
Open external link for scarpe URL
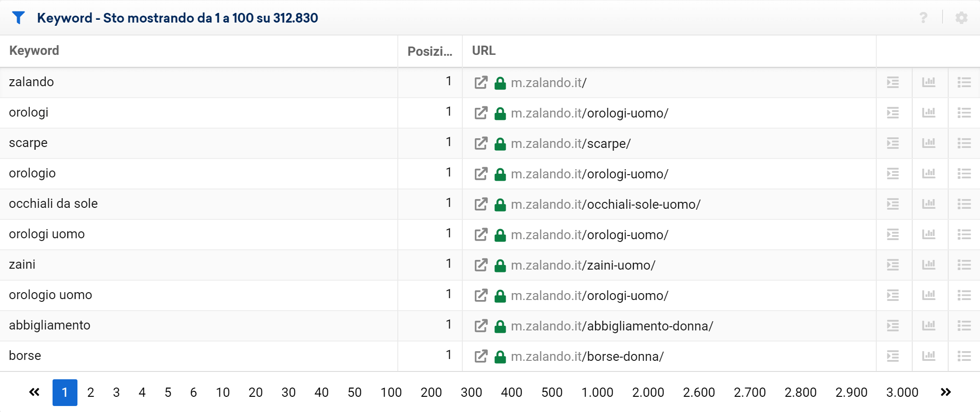[x=481, y=143]
